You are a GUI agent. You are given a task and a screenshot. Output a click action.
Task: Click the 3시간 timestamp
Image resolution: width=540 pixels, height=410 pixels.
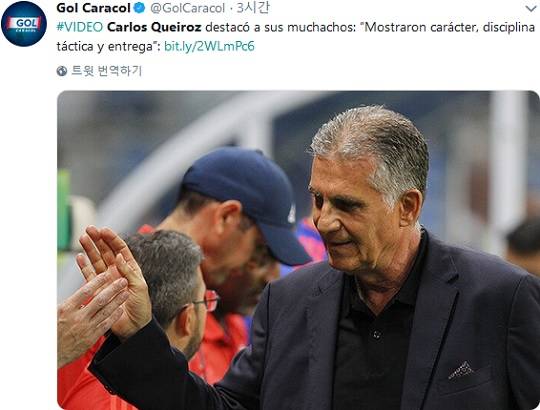coord(252,8)
